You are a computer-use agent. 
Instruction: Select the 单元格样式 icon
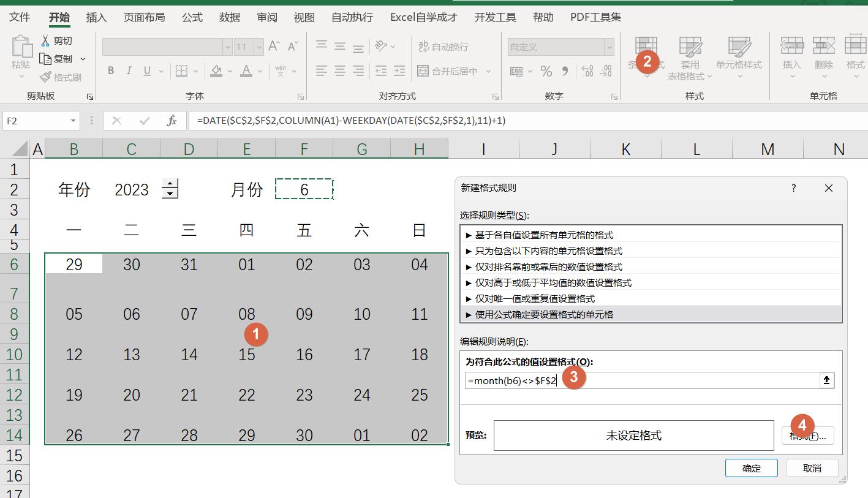(x=739, y=55)
